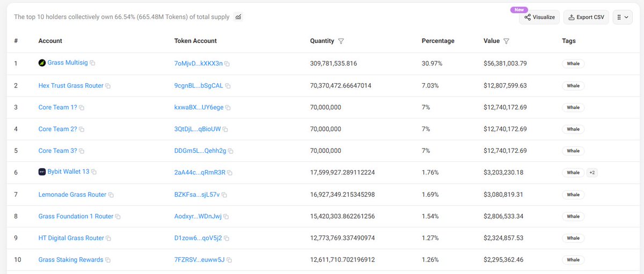Select the value $56,381,003.79

pyautogui.click(x=505, y=63)
